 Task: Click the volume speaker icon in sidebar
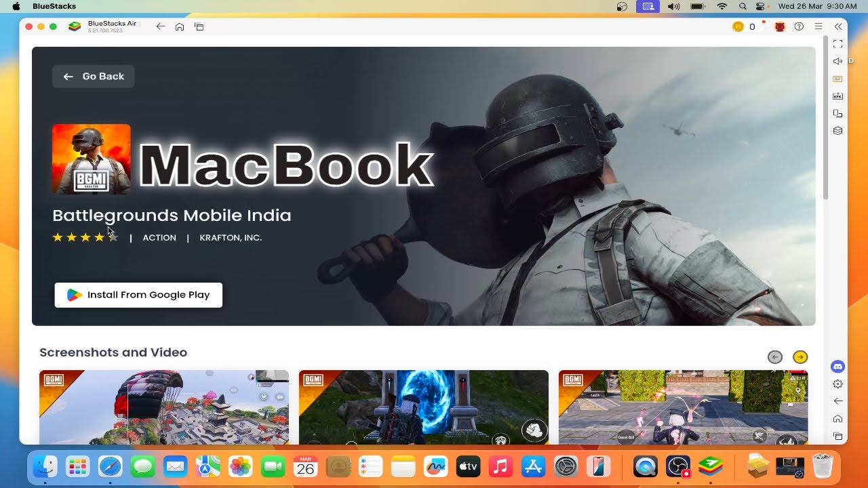point(837,61)
